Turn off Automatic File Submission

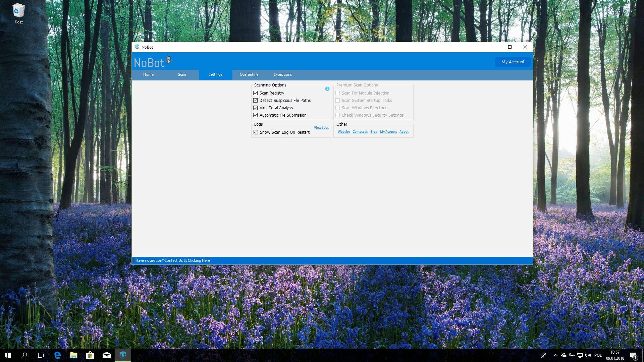[x=256, y=115]
